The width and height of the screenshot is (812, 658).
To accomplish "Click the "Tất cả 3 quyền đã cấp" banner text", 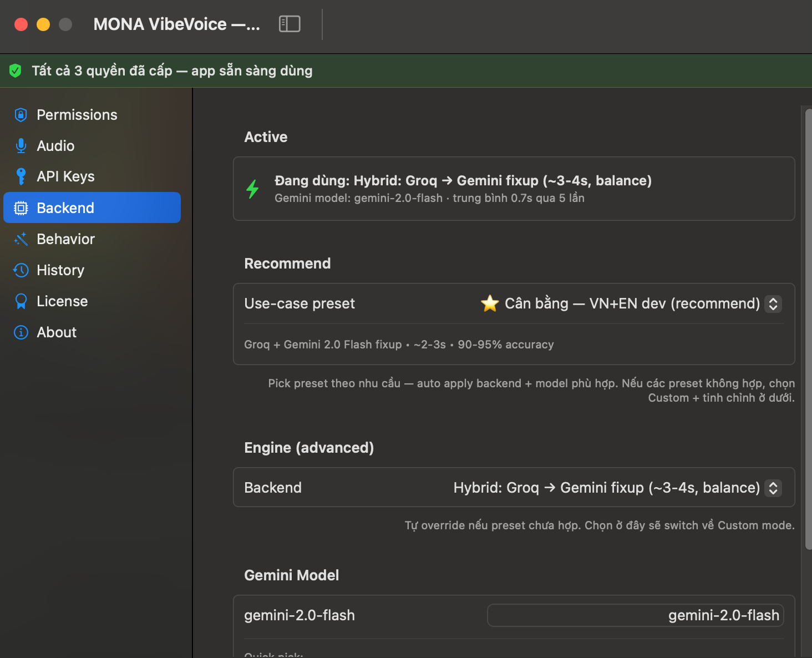I will pyautogui.click(x=172, y=70).
